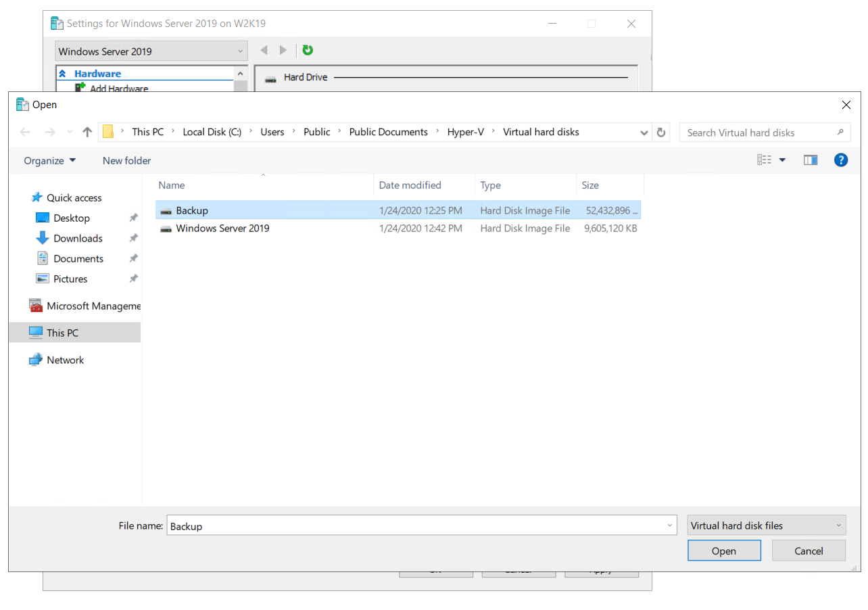Navigate to Public breadcrumb
The width and height of the screenshot is (868, 610).
coord(317,133)
